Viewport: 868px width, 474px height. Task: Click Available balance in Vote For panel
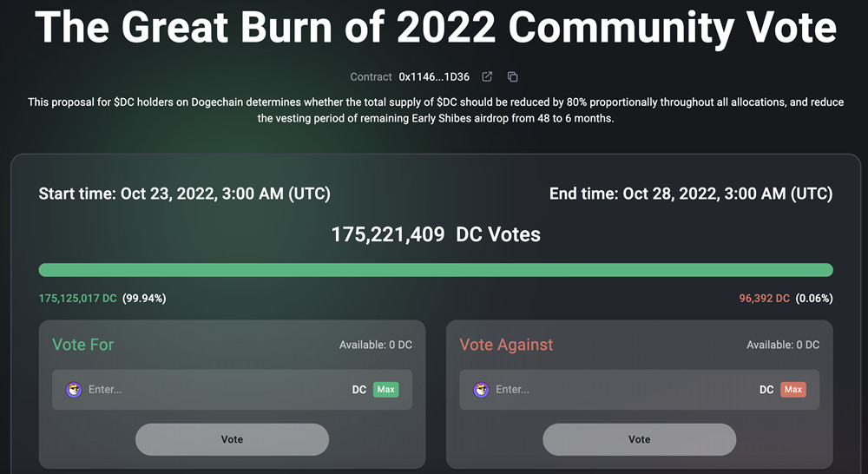point(375,346)
